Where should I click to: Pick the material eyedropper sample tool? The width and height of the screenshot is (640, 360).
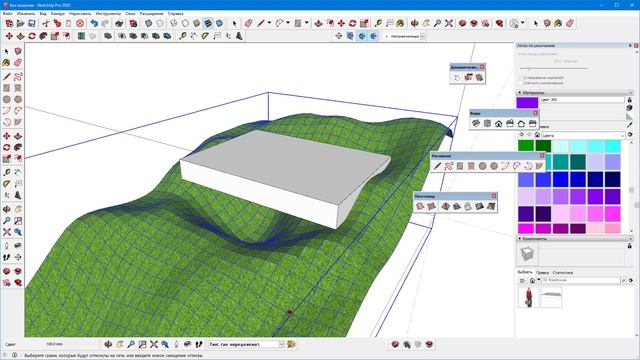click(x=630, y=125)
